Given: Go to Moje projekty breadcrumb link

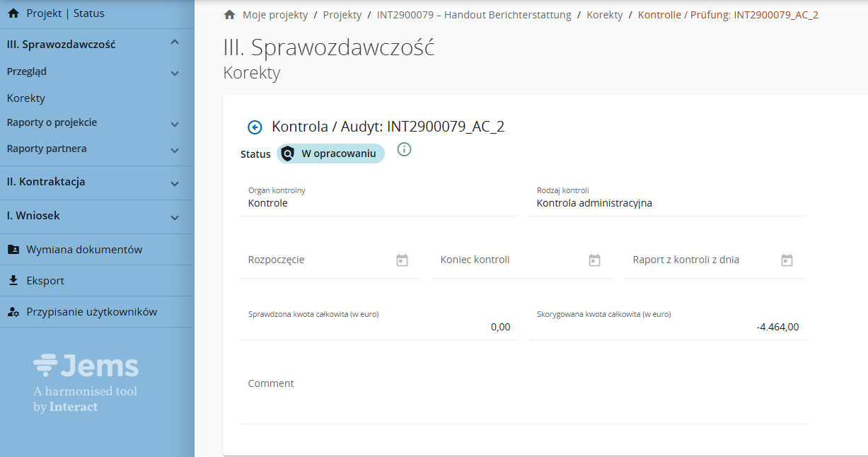Looking at the screenshot, I should 274,15.
